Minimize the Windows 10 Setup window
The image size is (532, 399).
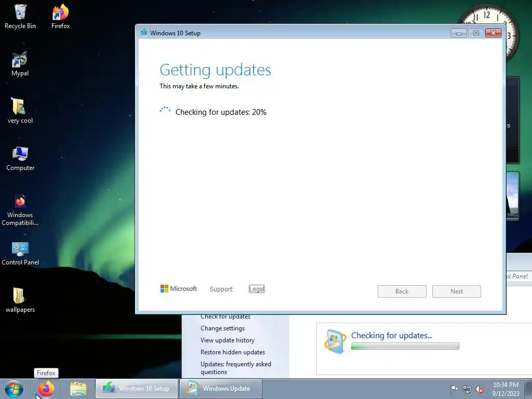pos(459,33)
